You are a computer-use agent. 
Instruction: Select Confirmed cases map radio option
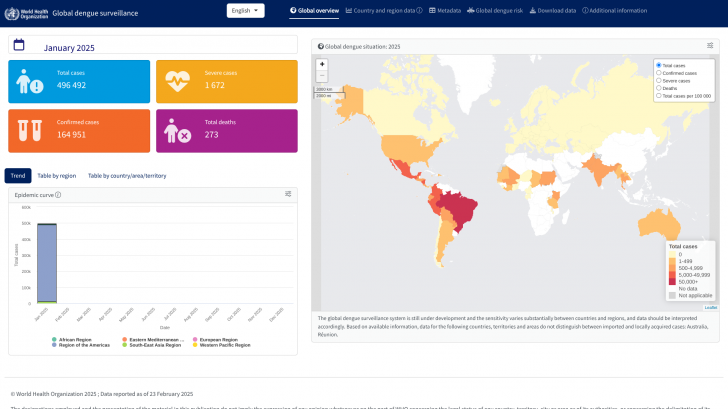point(658,73)
